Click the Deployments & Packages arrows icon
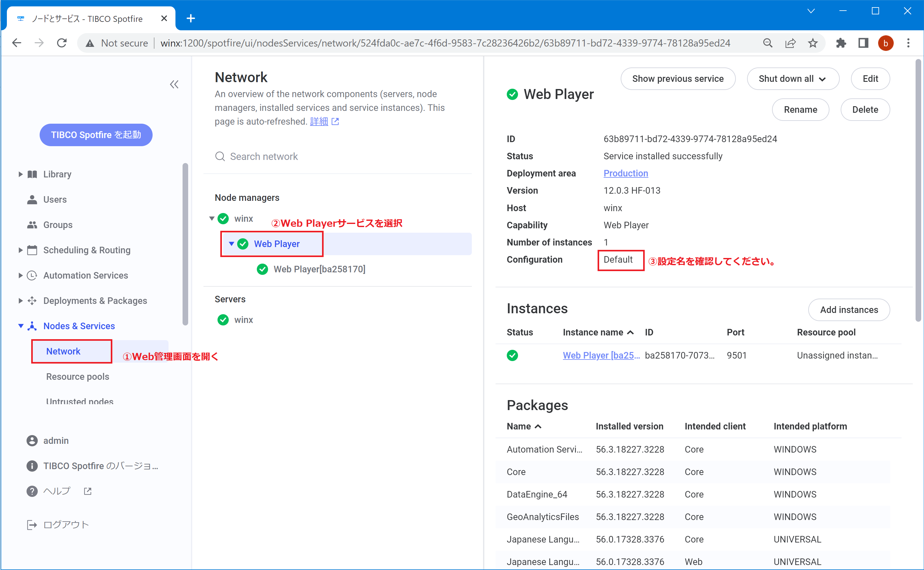 point(32,300)
